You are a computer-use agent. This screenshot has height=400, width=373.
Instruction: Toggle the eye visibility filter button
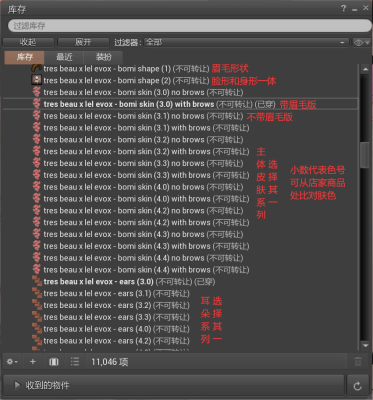pyautogui.click(x=361, y=43)
